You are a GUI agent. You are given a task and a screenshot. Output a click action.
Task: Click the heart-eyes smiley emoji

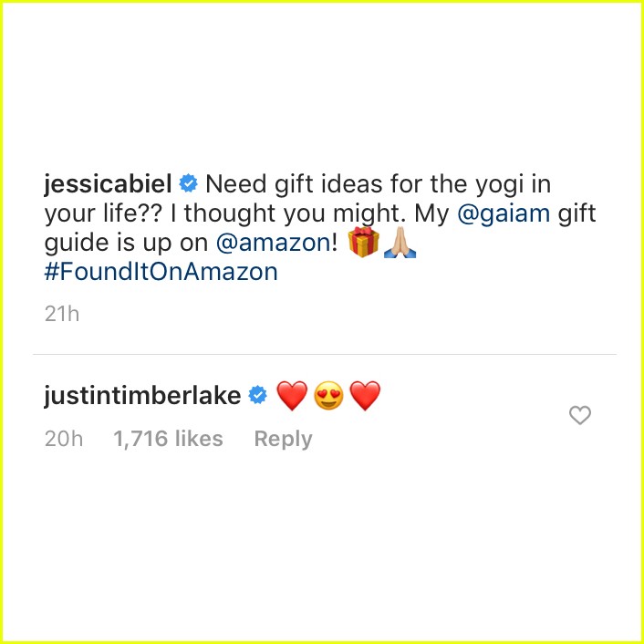point(328,396)
